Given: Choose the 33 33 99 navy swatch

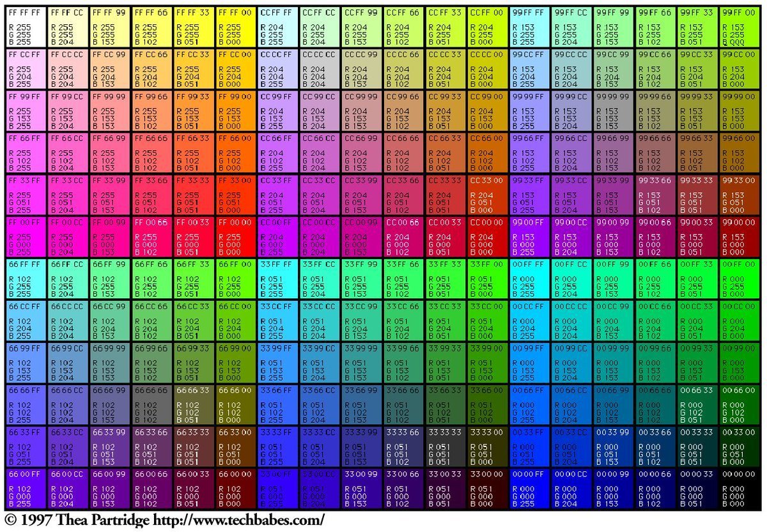Looking at the screenshot, I should point(361,446).
